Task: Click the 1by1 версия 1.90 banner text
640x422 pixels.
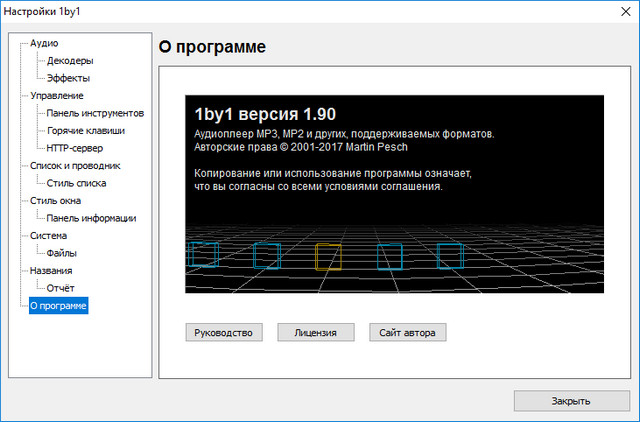Action: click(265, 114)
